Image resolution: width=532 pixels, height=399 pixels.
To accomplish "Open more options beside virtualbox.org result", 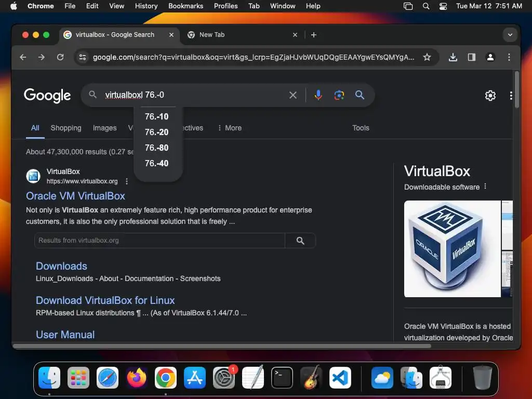I will click(127, 181).
